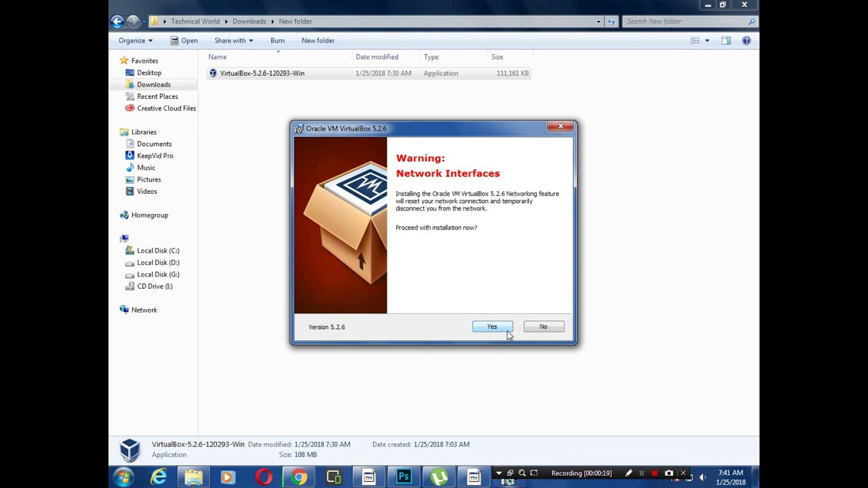Open the Organize menu
Viewport: 868px width, 488px height.
click(x=136, y=41)
